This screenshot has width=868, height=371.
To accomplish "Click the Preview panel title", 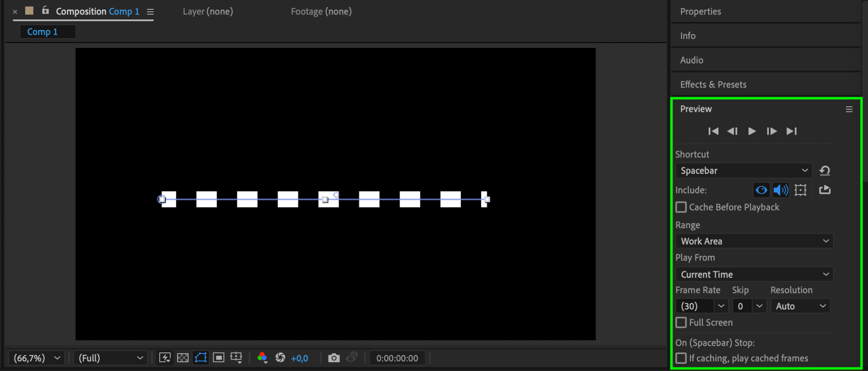I will (x=696, y=109).
